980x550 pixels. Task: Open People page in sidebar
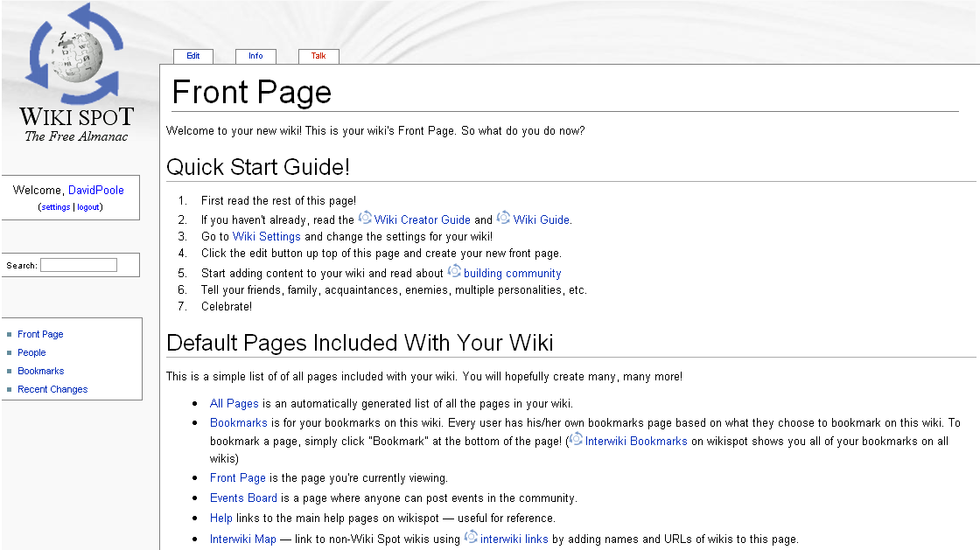click(31, 352)
